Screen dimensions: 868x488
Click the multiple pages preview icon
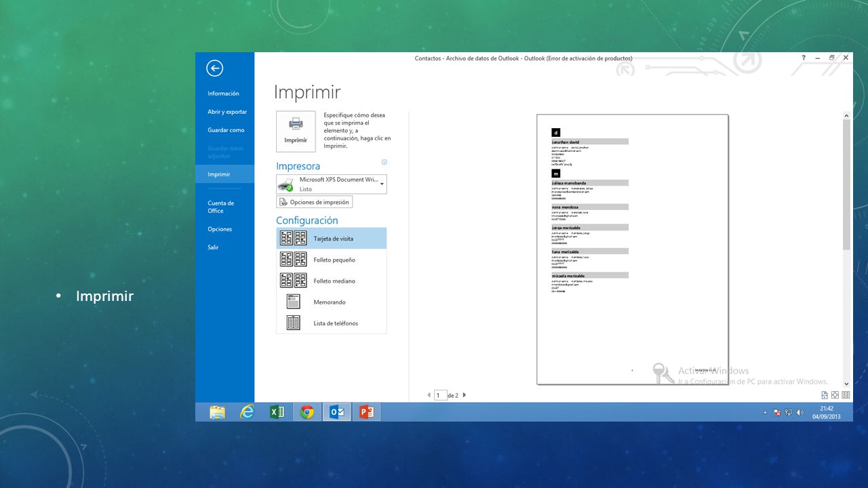[x=846, y=395]
